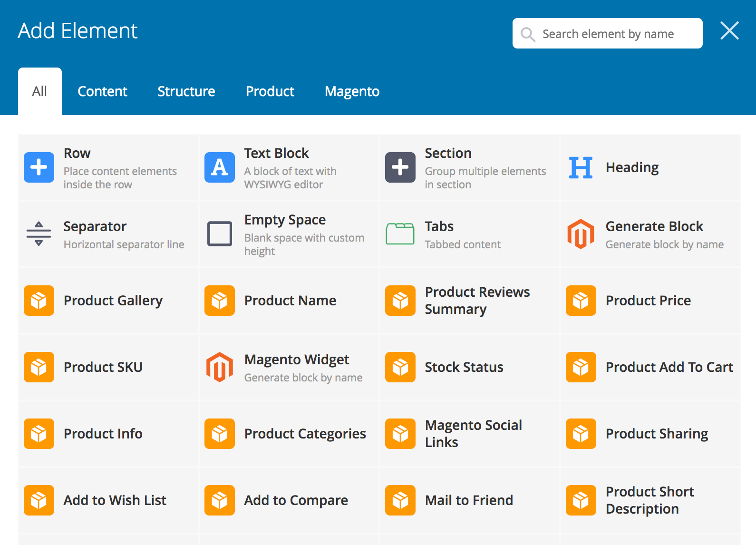This screenshot has height=545, width=756.
Task: Pick the Product Price box icon
Action: point(581,301)
